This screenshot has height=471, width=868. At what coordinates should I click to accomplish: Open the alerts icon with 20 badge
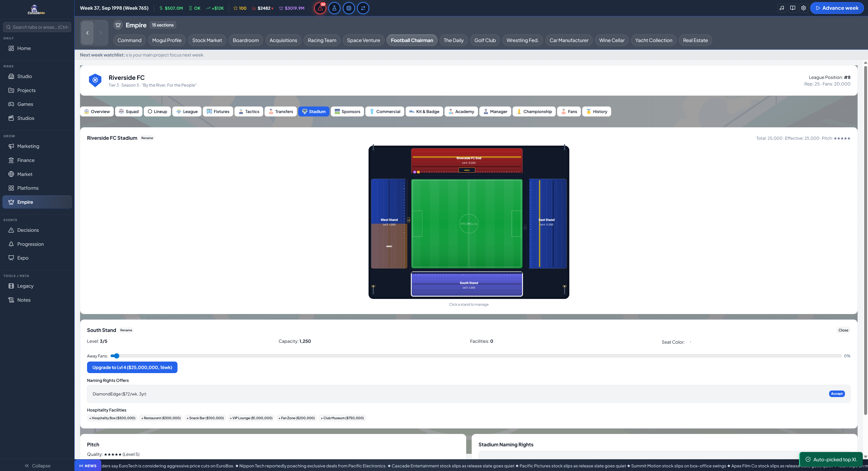point(320,8)
